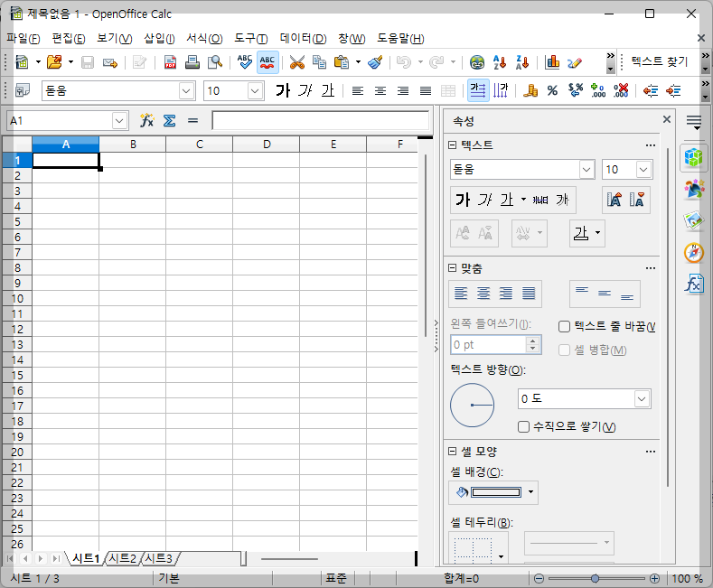Toggle Bold in the formatting toolbar
The height and width of the screenshot is (588, 713).
[x=283, y=90]
